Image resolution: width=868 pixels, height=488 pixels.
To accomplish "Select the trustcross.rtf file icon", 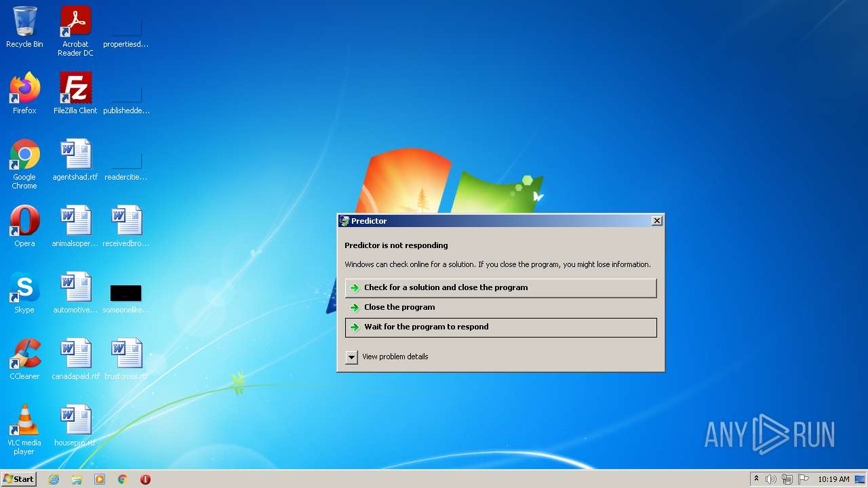I will pos(126,360).
